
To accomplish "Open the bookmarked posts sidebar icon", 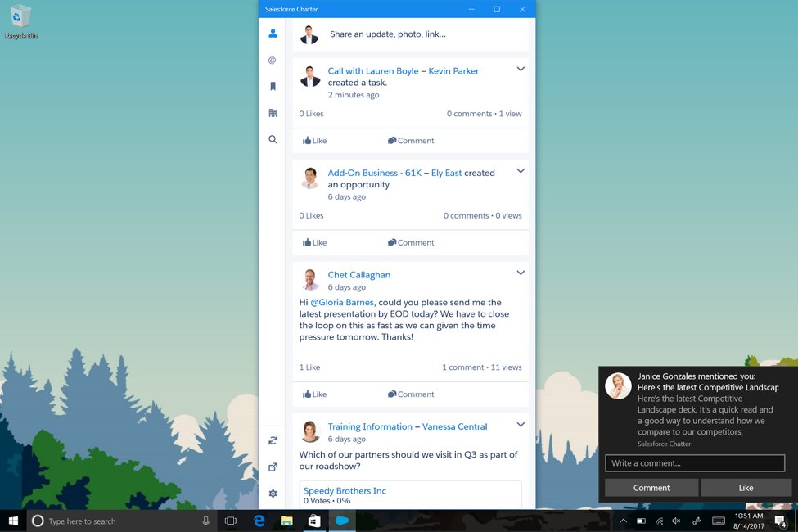I will (x=273, y=86).
